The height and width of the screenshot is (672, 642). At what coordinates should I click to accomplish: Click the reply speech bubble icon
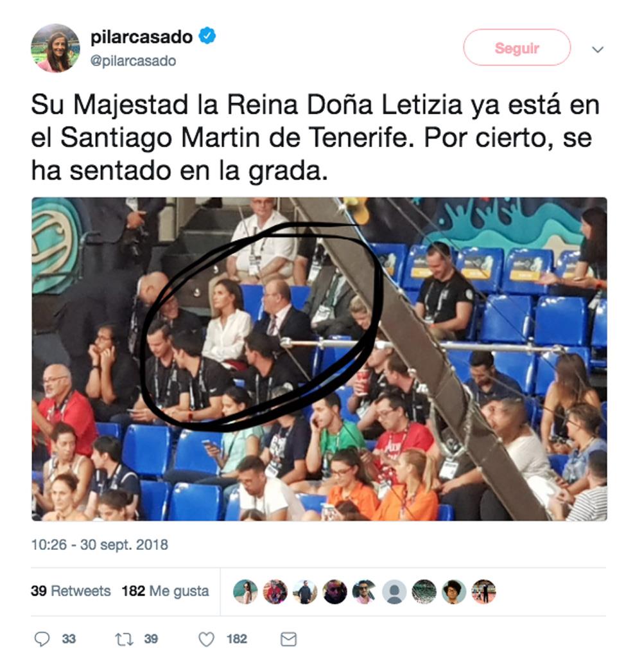click(42, 639)
